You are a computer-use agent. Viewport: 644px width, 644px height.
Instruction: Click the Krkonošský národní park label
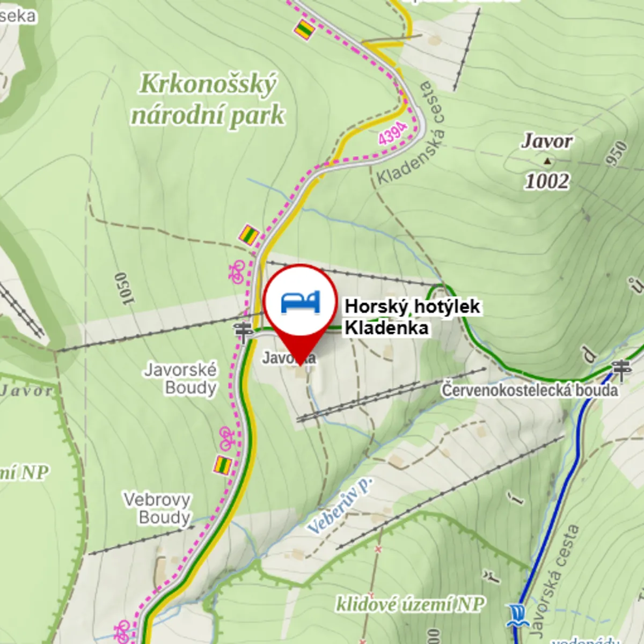pyautogui.click(x=208, y=100)
